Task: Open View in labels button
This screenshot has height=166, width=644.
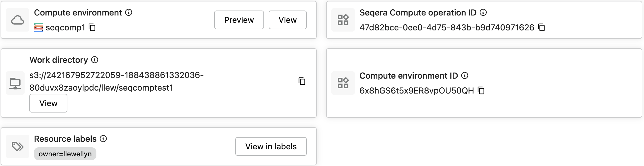Action: click(271, 146)
